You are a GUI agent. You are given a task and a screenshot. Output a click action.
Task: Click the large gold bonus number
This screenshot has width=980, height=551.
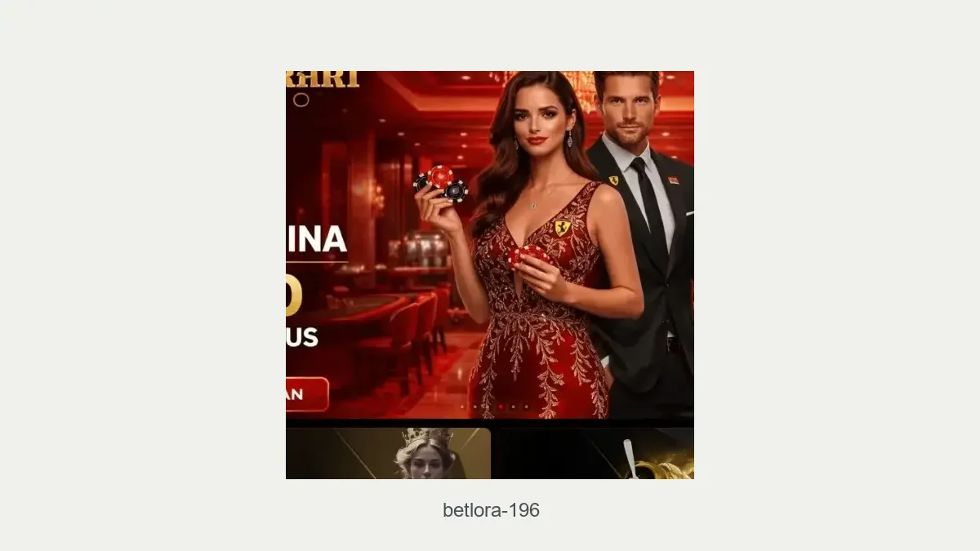coord(294,295)
